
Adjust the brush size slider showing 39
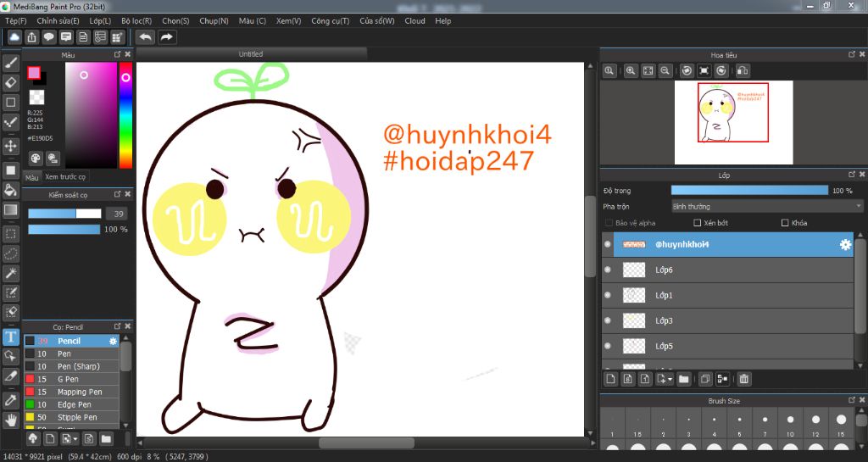pyautogui.click(x=64, y=214)
